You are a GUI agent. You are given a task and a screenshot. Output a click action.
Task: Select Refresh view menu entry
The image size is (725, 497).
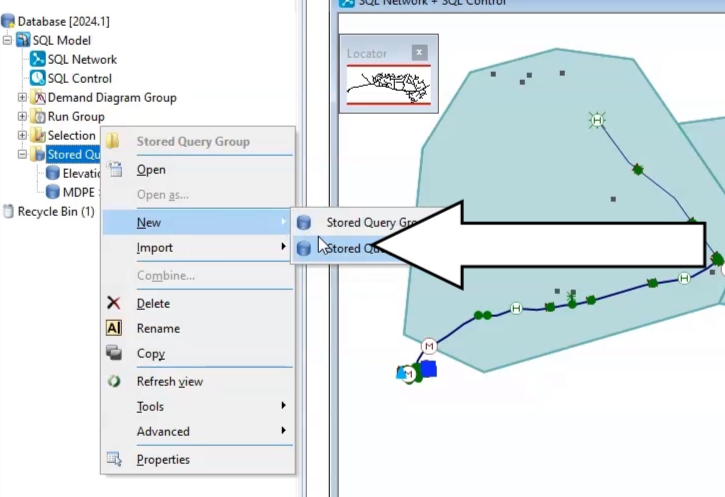click(x=198, y=381)
